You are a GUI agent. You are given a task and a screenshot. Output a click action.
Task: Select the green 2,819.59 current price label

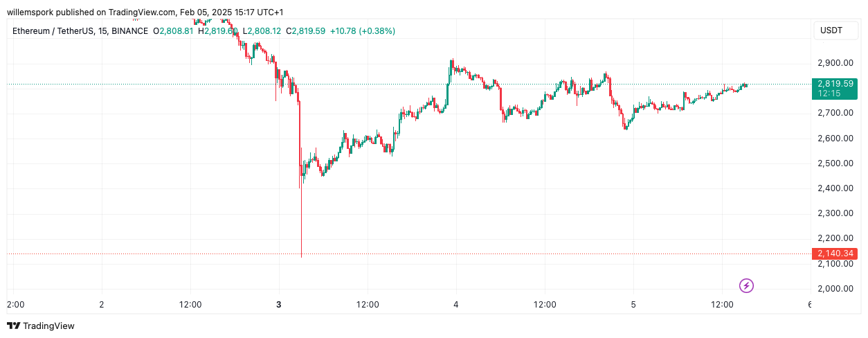tap(835, 83)
